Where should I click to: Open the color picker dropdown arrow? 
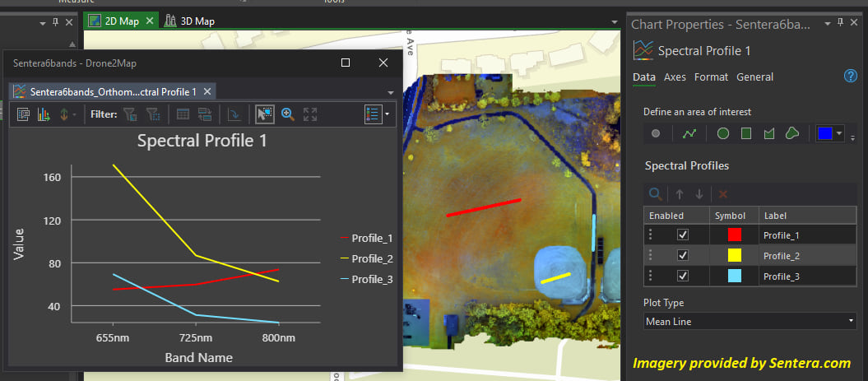pos(839,133)
